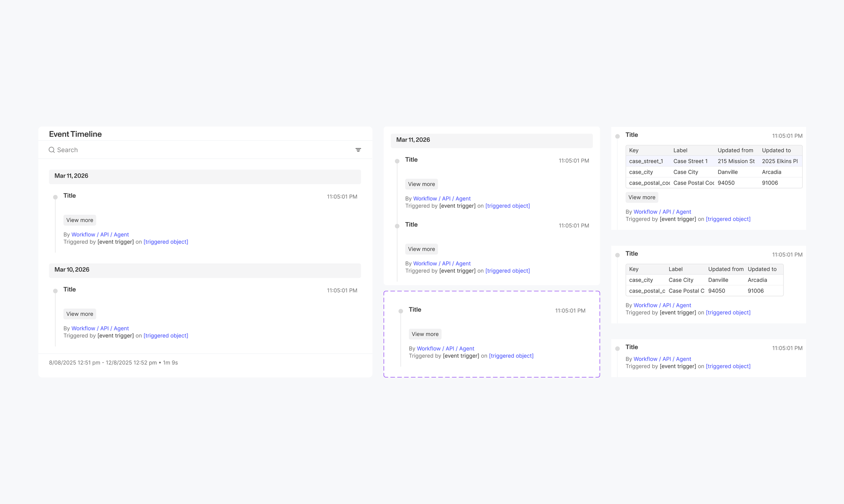Open Workflow / API / Agent link in dashed-border card
The width and height of the screenshot is (844, 504).
pos(445,349)
